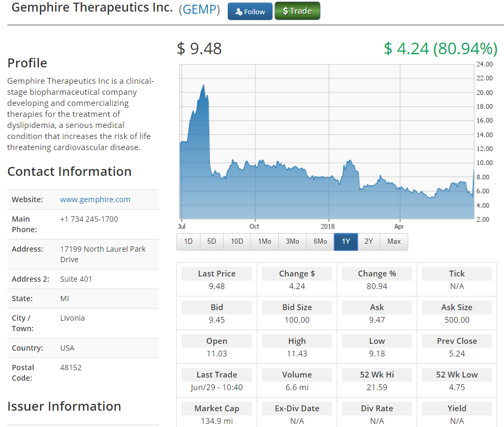Open the GEMP ticker symbol link
This screenshot has height=427, width=504.
click(199, 9)
